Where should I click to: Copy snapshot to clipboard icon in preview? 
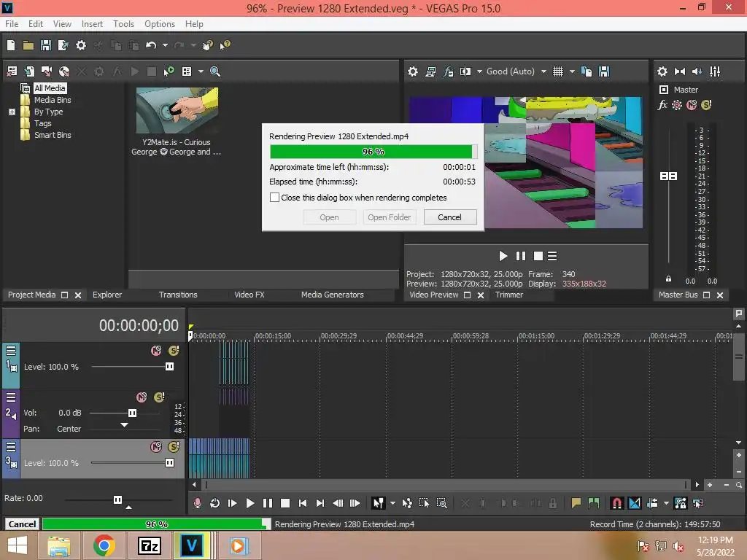[x=587, y=71]
